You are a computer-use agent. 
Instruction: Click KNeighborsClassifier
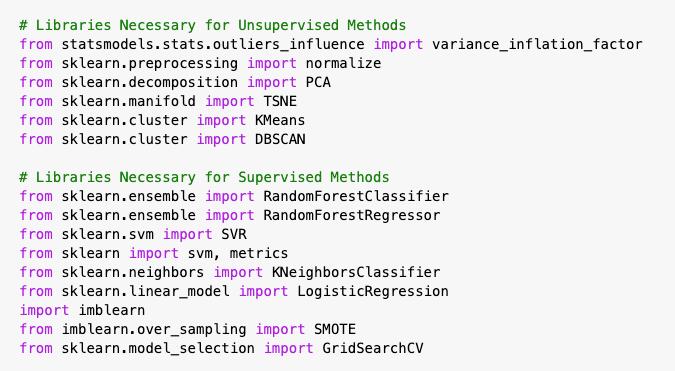tap(356, 272)
